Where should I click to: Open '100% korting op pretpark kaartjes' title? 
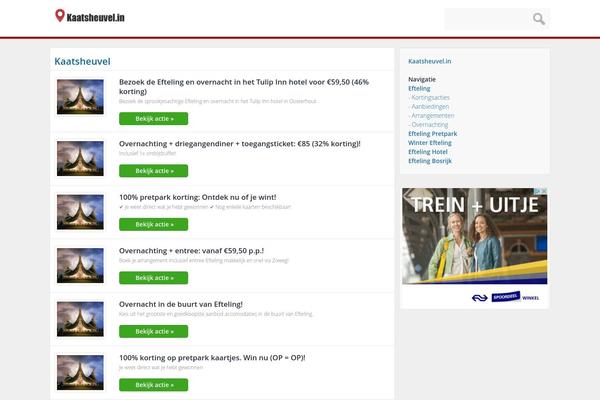(x=212, y=358)
